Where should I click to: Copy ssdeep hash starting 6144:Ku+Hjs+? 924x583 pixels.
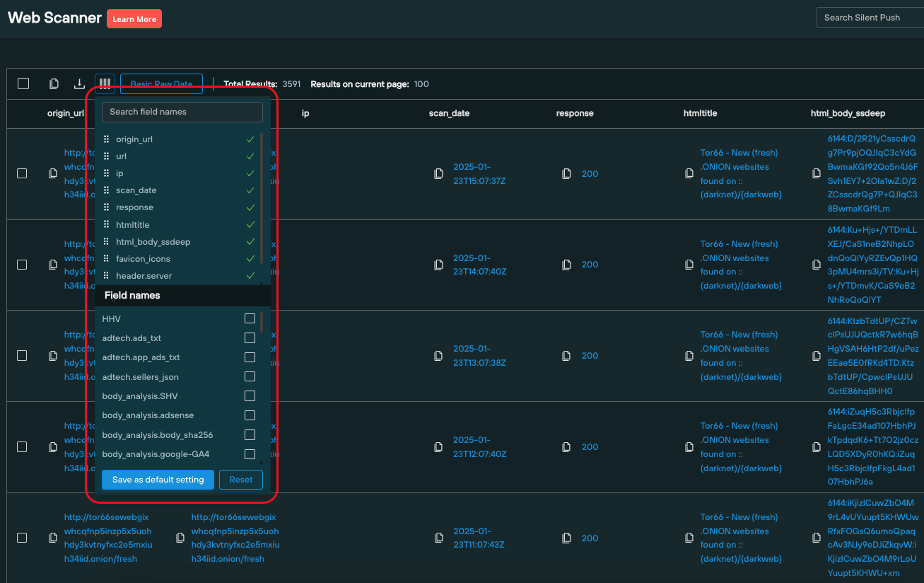click(x=817, y=265)
